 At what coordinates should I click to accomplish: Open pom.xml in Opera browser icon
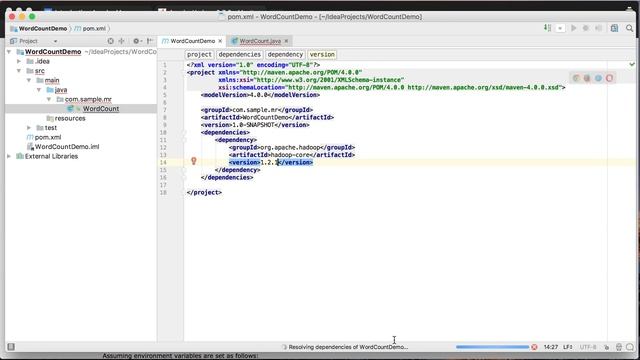(609, 78)
